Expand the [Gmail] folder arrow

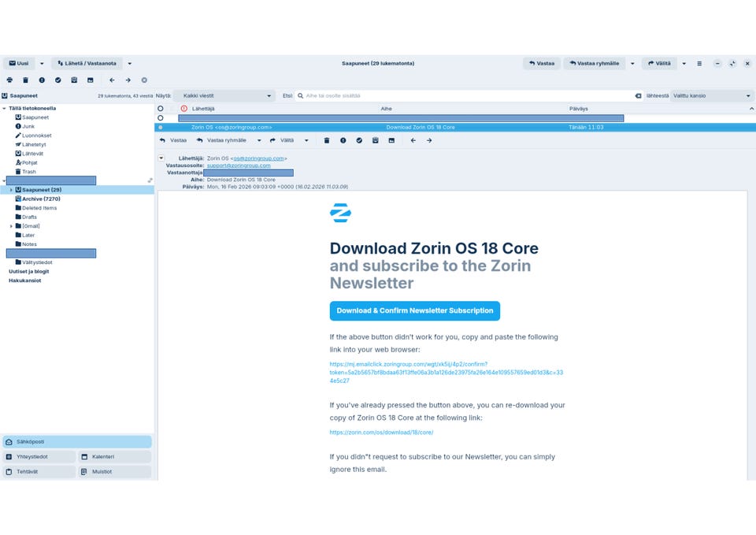[x=11, y=226]
